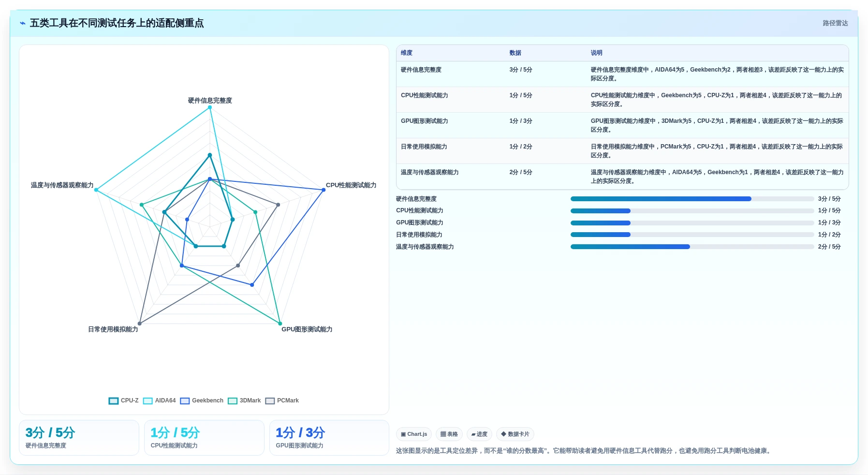This screenshot has width=868, height=475.
Task: Click AIDA64 data point at 硬件信息完整度 vertex
Action: [x=210, y=107]
